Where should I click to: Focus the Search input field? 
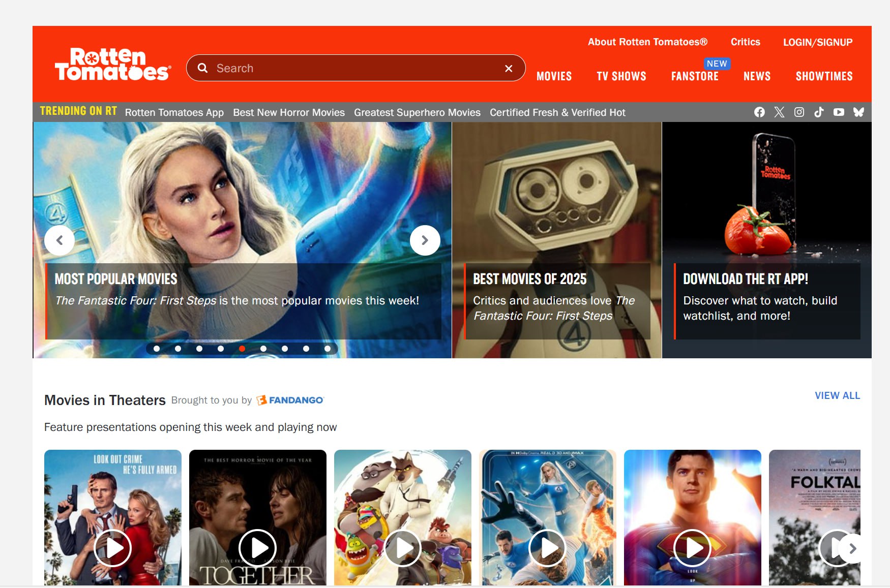click(356, 68)
